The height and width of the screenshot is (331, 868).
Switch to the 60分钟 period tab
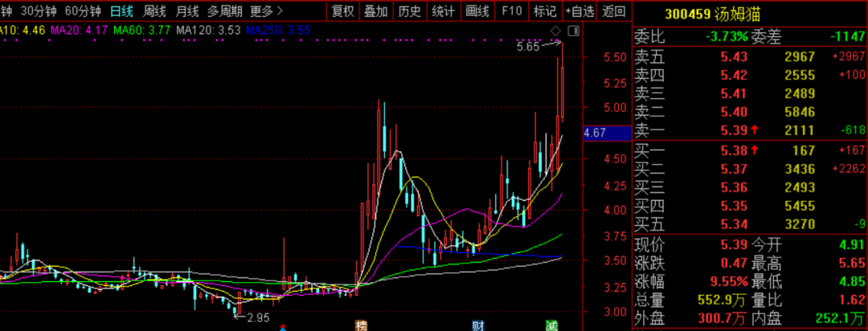click(83, 10)
